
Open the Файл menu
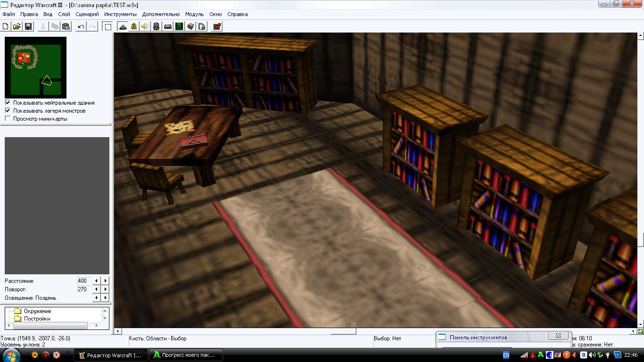8,14
